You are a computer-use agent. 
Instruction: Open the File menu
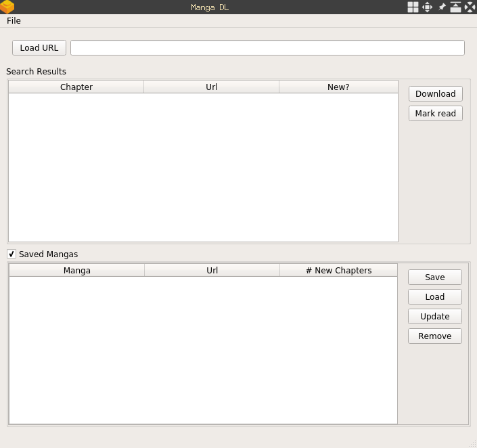click(x=14, y=21)
